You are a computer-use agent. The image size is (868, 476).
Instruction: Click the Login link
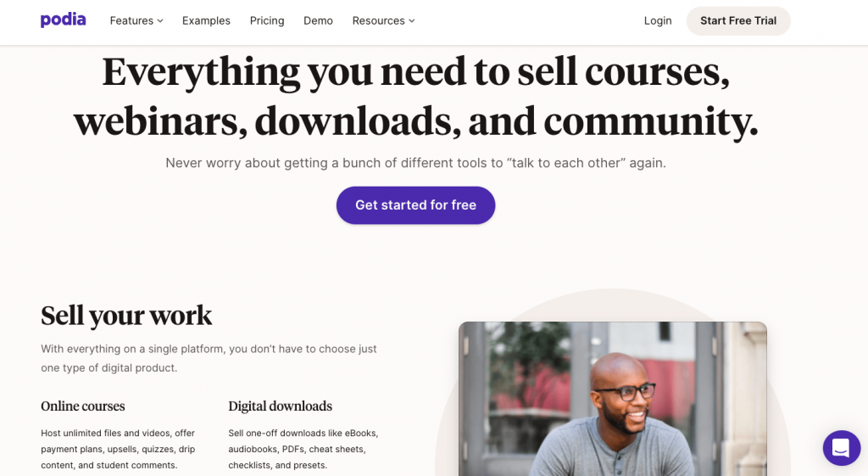pyautogui.click(x=658, y=20)
